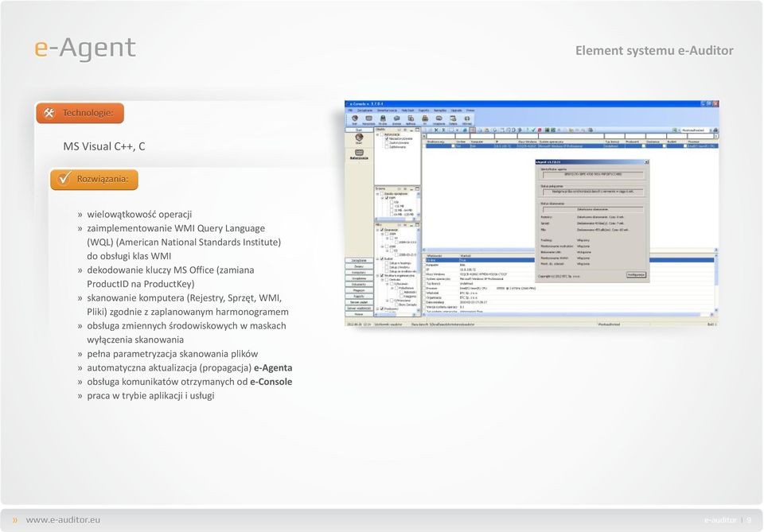Screen dimensions: 764x532
Task: Open the www.e-auditor.eu link in footer
Action: (63, 520)
